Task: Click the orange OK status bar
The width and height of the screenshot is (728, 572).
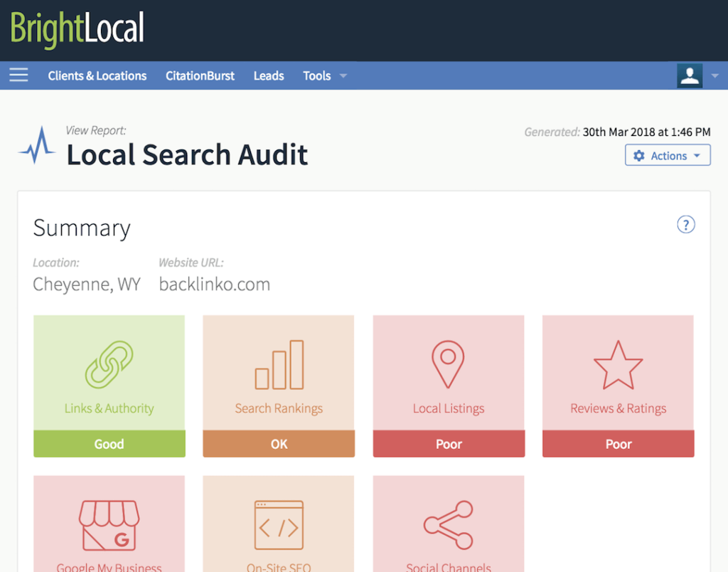Action: 279,444
